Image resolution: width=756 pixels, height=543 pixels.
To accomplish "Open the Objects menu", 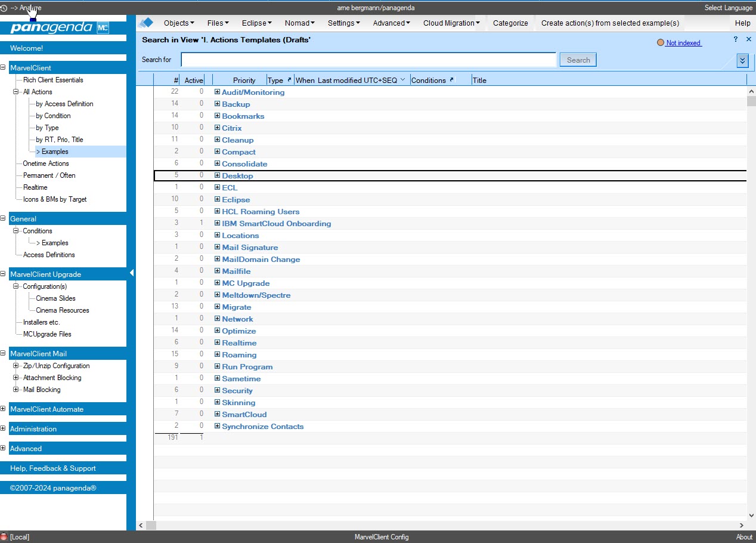I will [179, 23].
